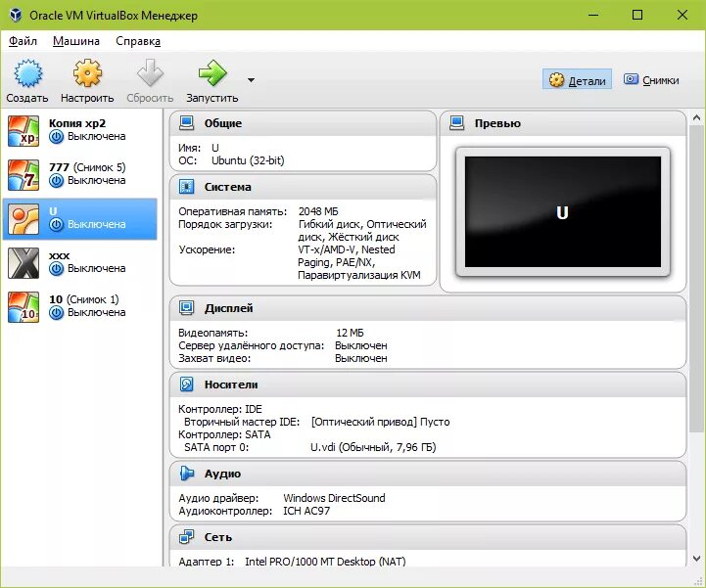706x588 pixels.
Task: Click the Паравиртуализация KVM text
Action: click(358, 275)
